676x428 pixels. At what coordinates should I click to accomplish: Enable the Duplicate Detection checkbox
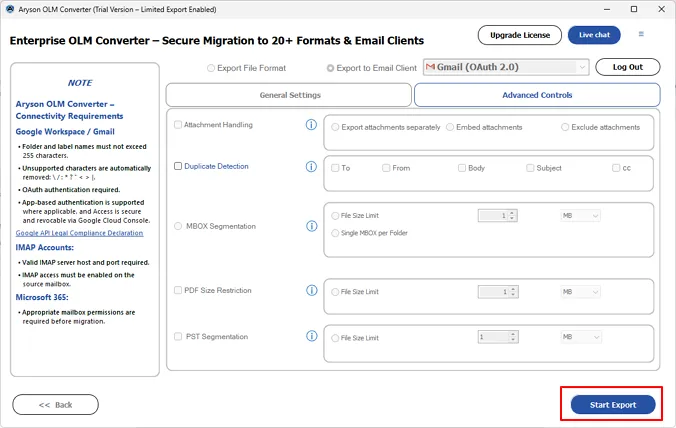[x=178, y=167]
